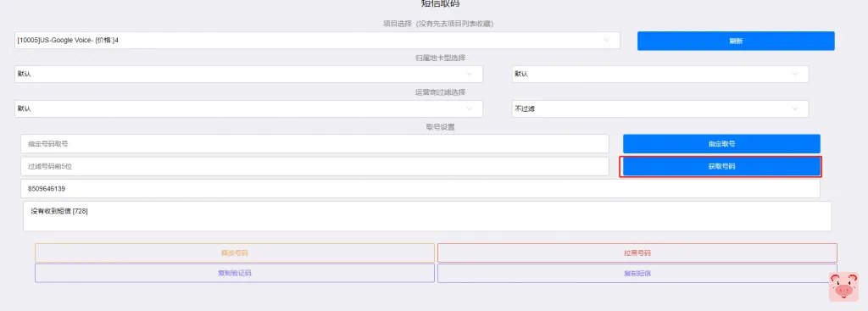Select the phone number field 8509646139
The image size is (868, 311).
(x=420, y=189)
